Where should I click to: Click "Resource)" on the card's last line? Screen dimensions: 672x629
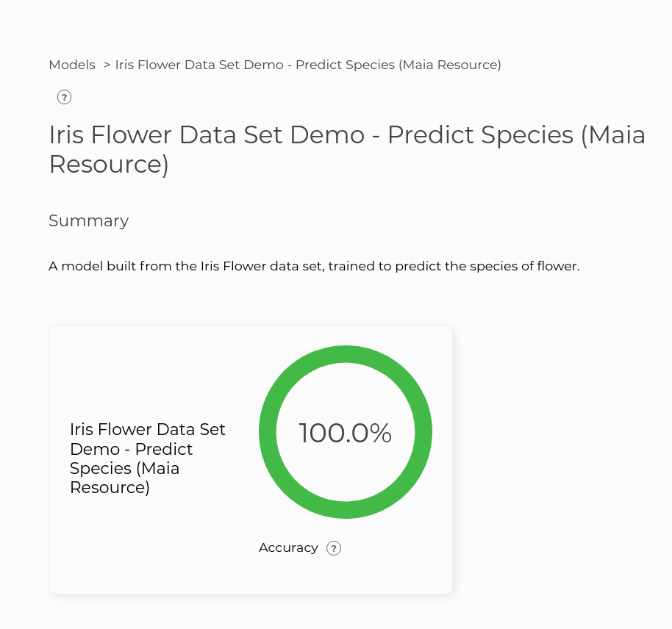(110, 487)
